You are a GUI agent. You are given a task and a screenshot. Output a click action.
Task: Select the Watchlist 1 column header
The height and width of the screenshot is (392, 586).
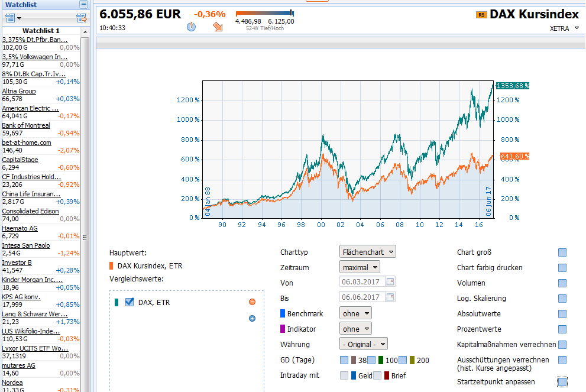[41, 31]
